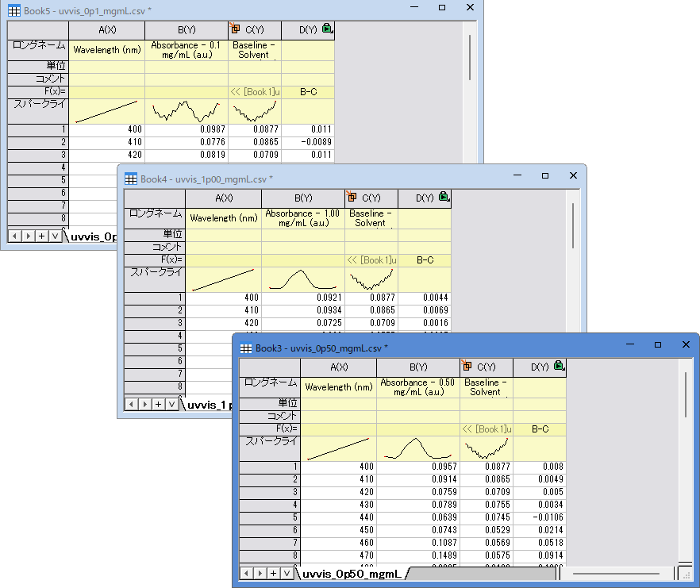Go to previous sheet arrow in Book4
This screenshot has width=700, height=588.
pos(131,405)
